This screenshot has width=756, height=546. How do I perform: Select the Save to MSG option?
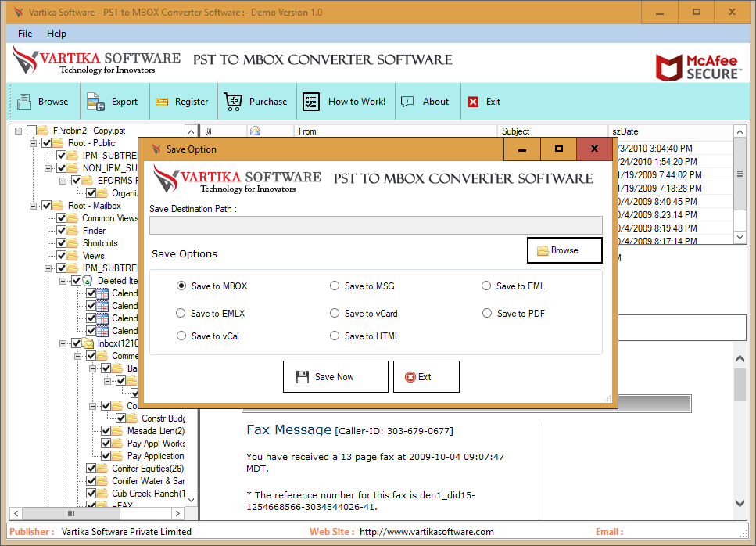point(334,286)
